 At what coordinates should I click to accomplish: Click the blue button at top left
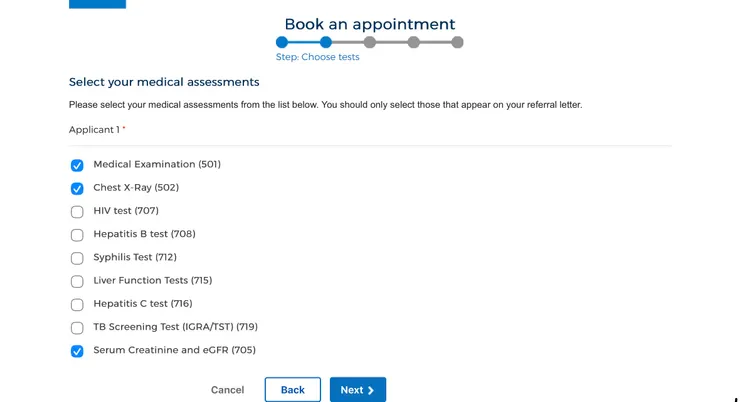click(97, 4)
